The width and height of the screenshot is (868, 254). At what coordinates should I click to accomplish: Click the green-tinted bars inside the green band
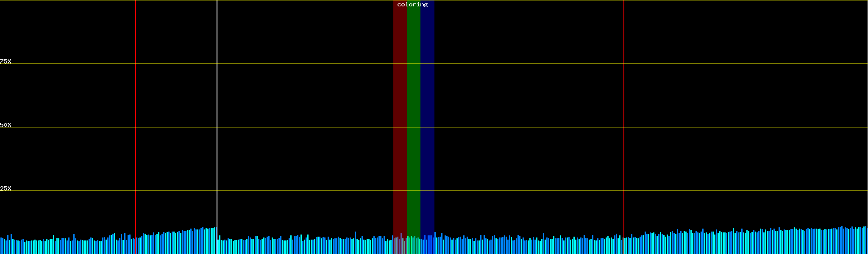coord(413,246)
